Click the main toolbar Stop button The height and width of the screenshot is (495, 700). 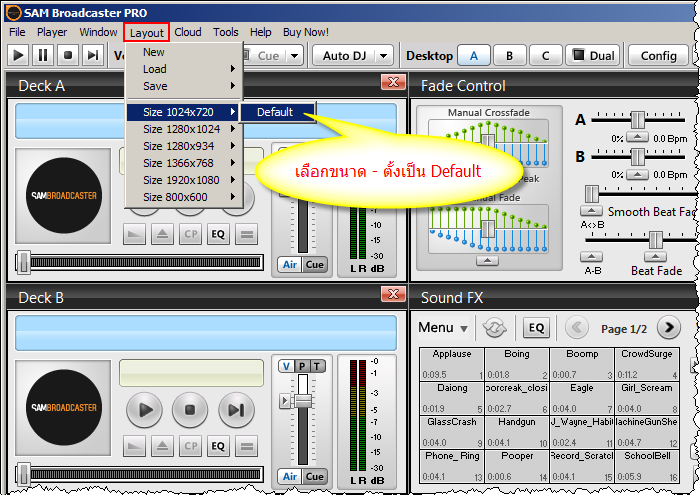(x=68, y=55)
